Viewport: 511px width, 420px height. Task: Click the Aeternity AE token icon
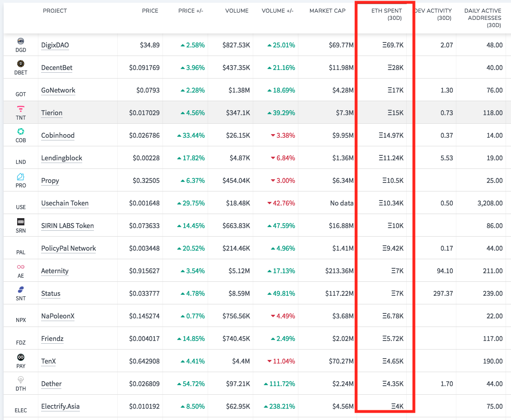point(20,267)
